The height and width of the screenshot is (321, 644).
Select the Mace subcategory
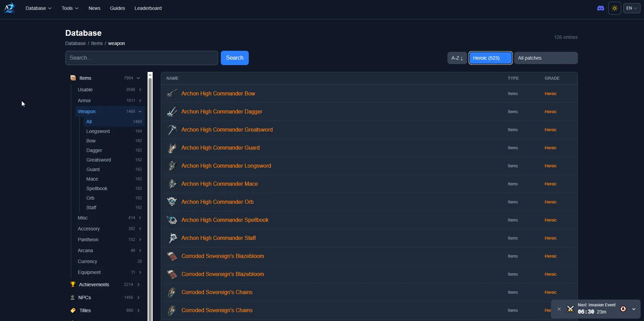114,179
